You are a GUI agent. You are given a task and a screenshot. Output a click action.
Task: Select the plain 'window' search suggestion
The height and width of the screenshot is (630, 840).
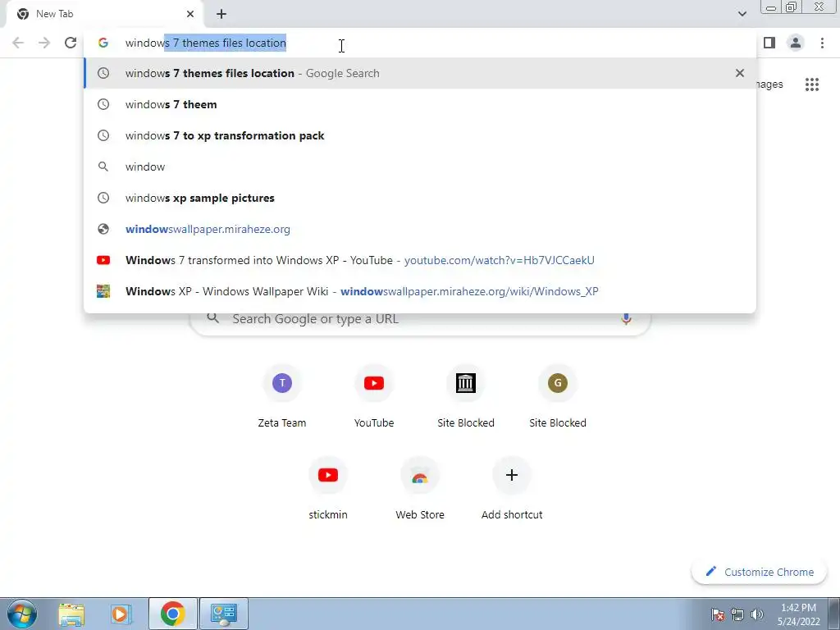point(420,167)
